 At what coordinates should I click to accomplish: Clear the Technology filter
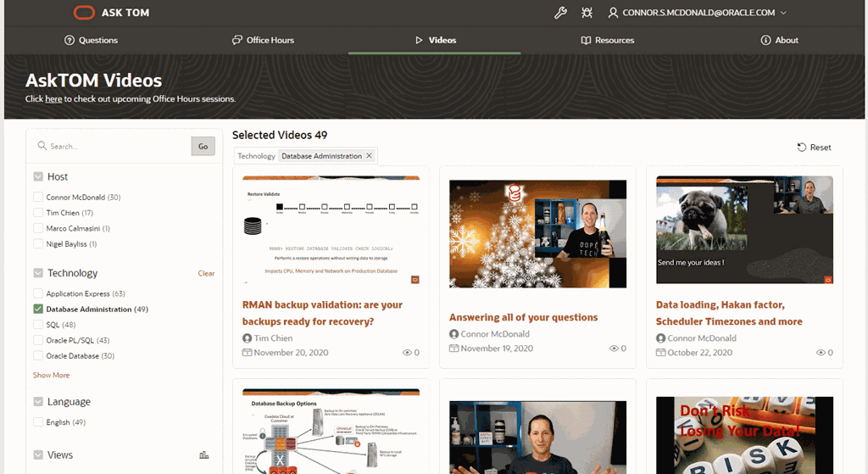pyautogui.click(x=206, y=274)
